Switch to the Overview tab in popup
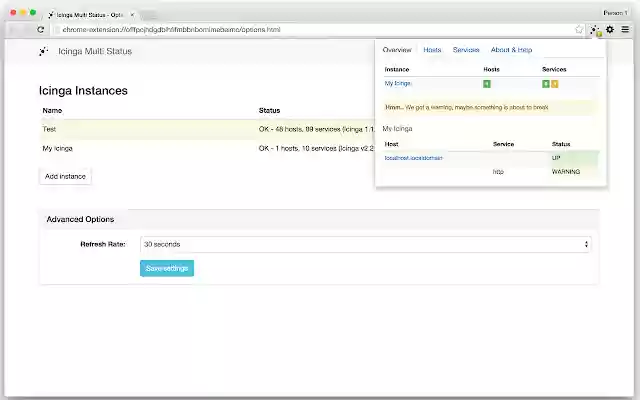Viewport: 640px width, 400px height. (x=397, y=50)
